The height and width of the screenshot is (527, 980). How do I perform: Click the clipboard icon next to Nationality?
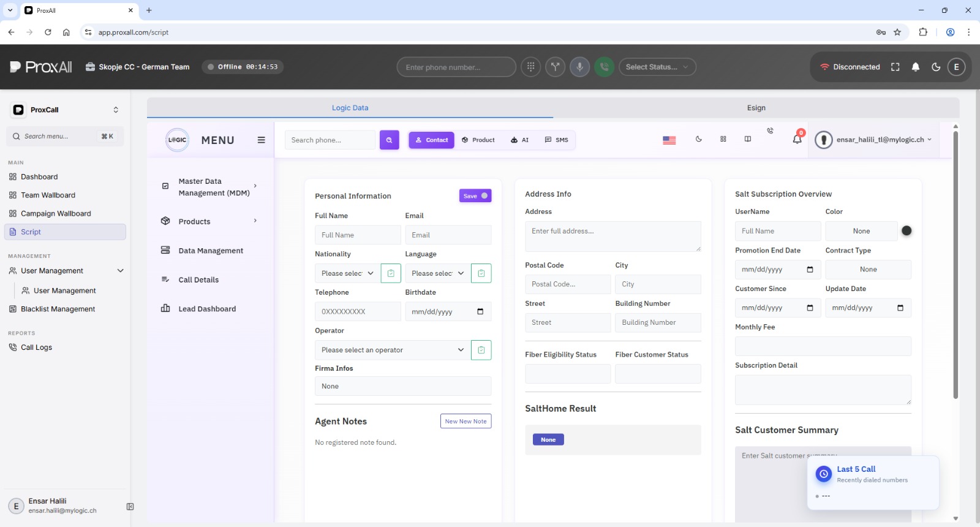391,273
